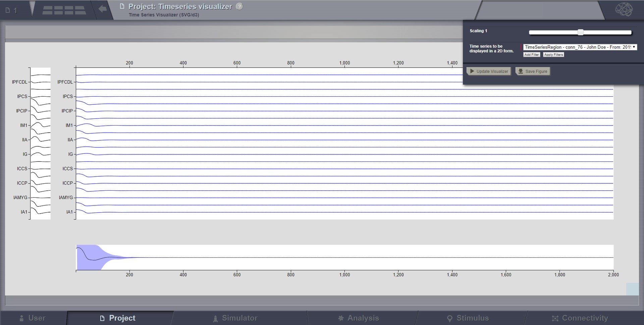This screenshot has width=644, height=325.
Task: Click the 1,000 tick on top axis
Action: (x=344, y=63)
